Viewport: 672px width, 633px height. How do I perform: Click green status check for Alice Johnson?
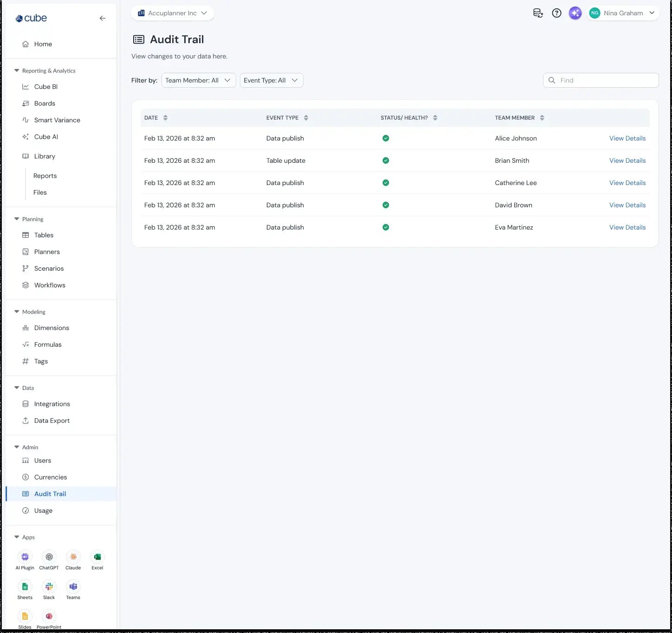click(x=386, y=138)
